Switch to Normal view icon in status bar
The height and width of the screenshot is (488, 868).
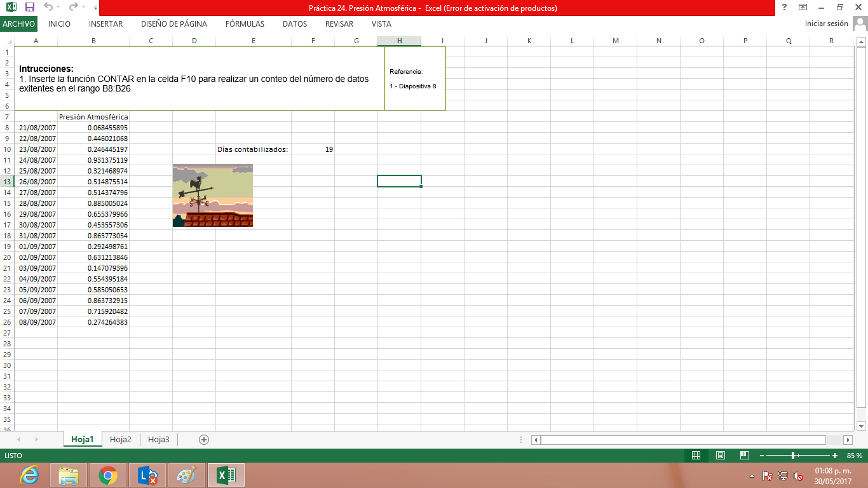[696, 456]
